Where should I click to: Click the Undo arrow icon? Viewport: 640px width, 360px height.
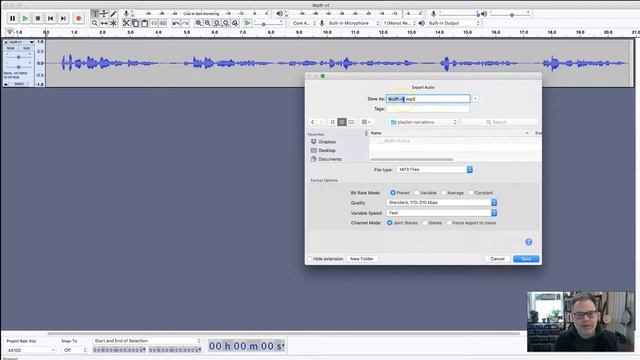176,23
